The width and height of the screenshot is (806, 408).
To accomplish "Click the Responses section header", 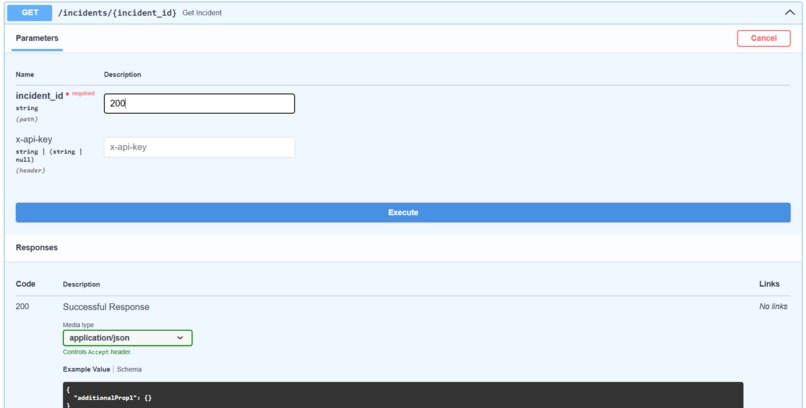I will click(x=36, y=247).
